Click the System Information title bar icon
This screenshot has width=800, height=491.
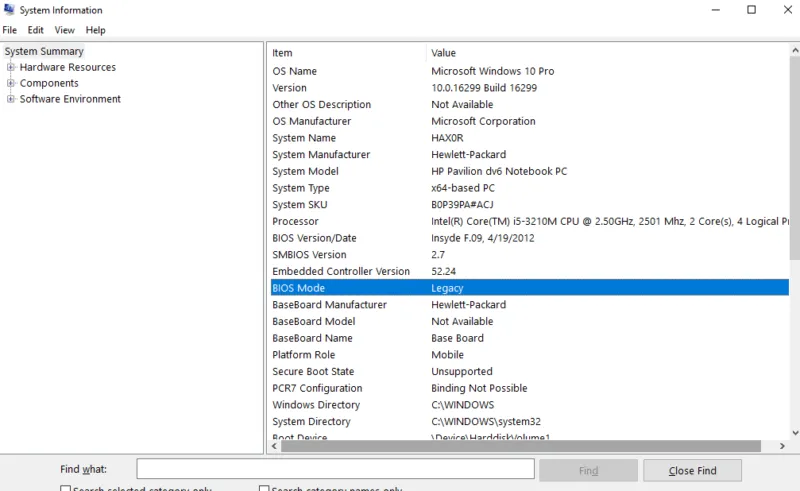pyautogui.click(x=9, y=10)
